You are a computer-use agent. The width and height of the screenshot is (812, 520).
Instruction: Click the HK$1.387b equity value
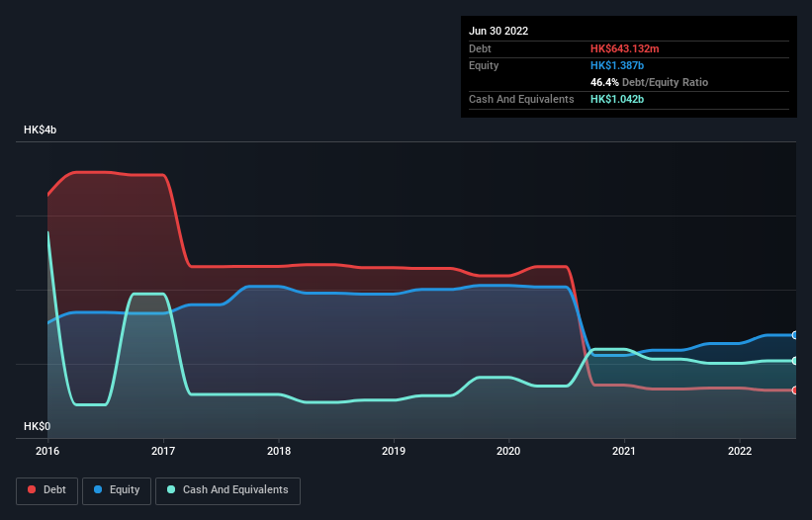(x=617, y=65)
